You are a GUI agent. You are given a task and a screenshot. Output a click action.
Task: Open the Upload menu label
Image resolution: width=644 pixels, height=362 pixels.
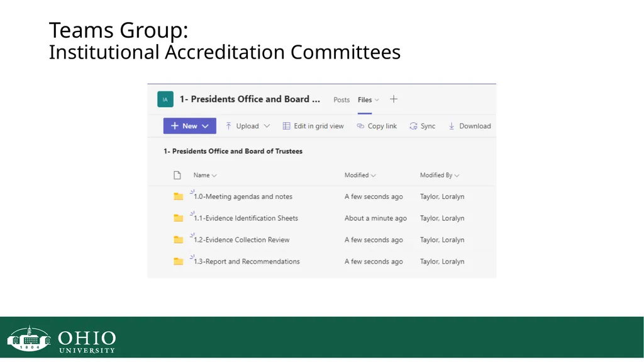(247, 126)
